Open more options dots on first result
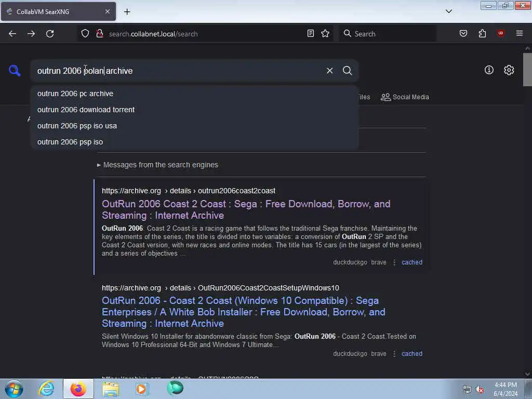 [394, 262]
